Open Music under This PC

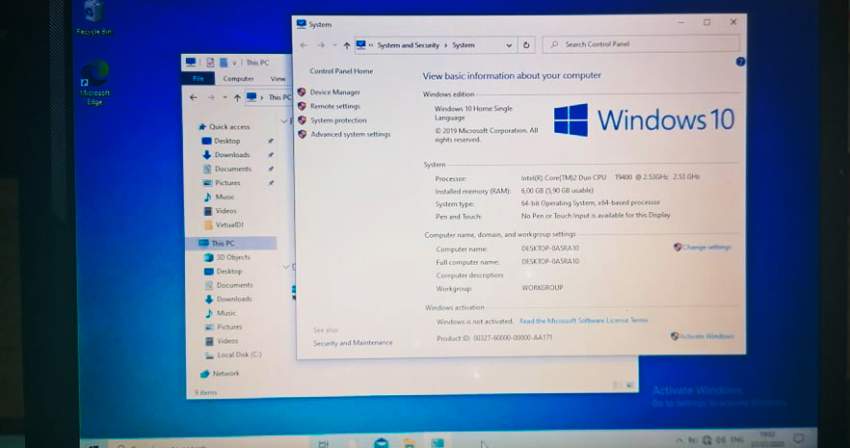point(226,313)
